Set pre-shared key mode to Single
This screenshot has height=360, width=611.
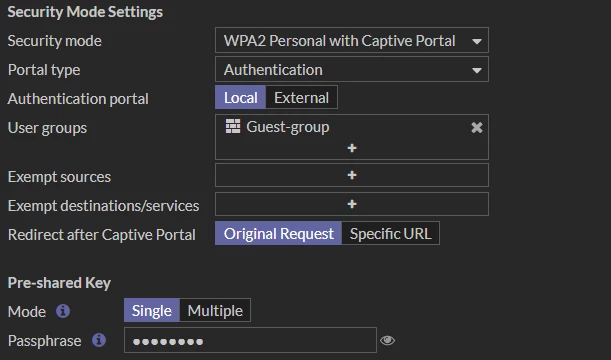tap(152, 310)
